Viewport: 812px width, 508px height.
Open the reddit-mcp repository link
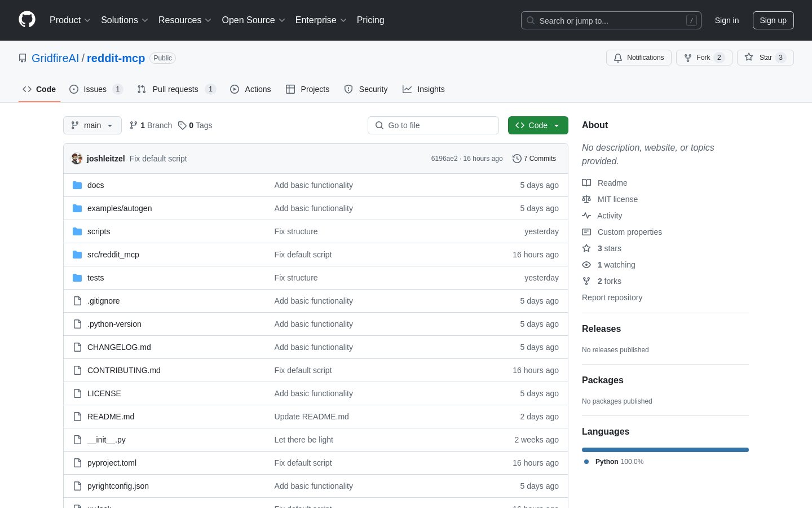coord(116,58)
